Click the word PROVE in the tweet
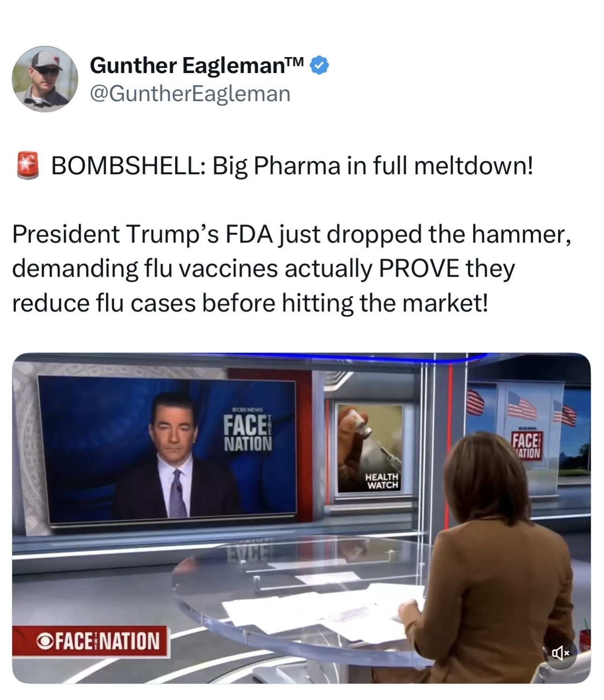This screenshot has height=700, width=604. [419, 269]
